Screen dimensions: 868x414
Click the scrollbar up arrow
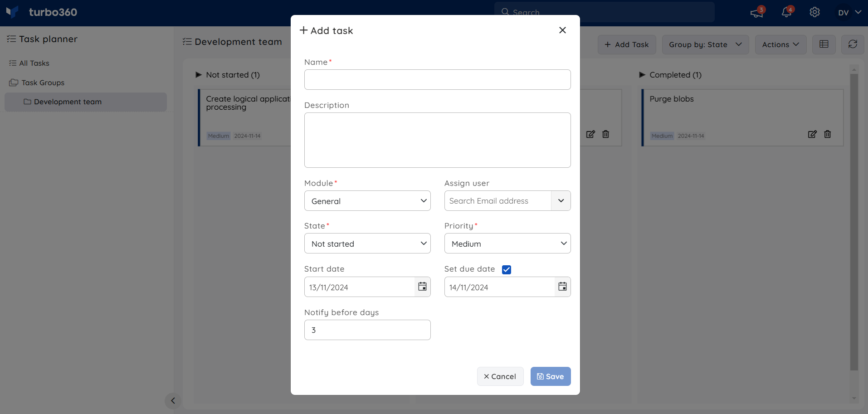click(x=854, y=69)
